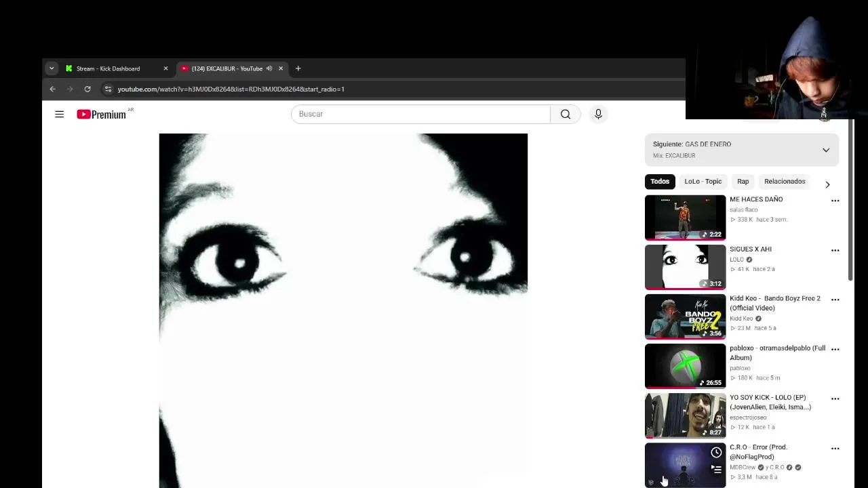Image resolution: width=868 pixels, height=488 pixels.
Task: Visit the LOLO channel name
Action: (x=736, y=260)
